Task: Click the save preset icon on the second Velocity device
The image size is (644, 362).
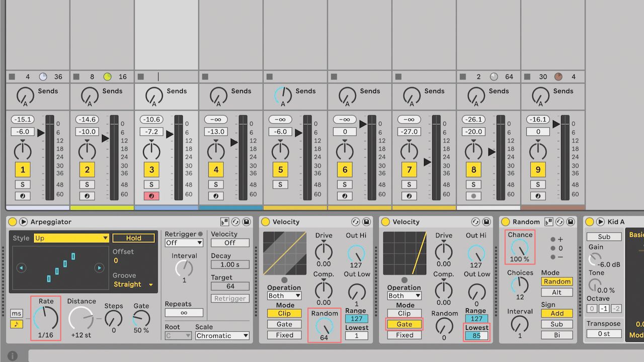Action: pos(486,222)
